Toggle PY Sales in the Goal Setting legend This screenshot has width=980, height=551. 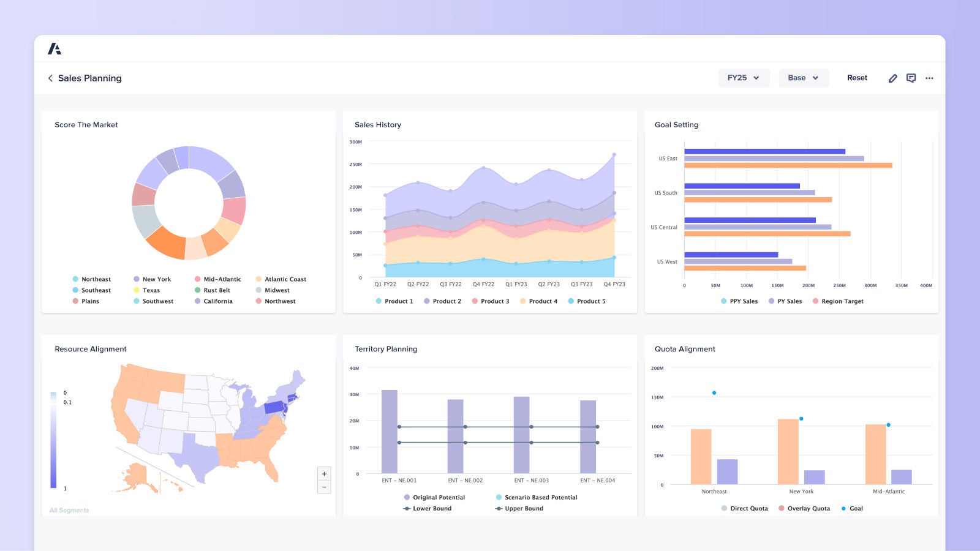(x=786, y=301)
